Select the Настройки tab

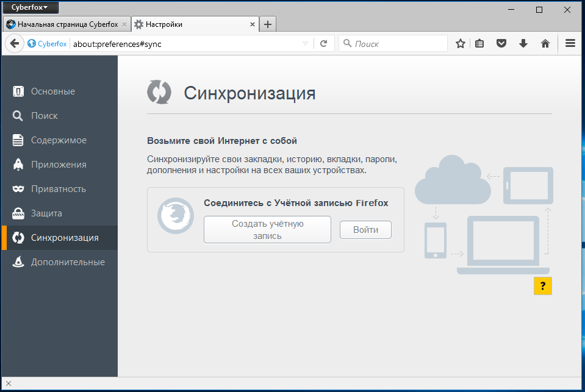tap(195, 24)
